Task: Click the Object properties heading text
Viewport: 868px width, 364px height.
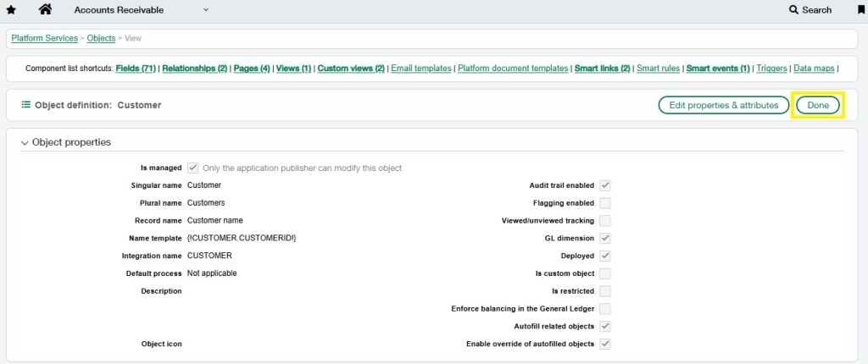Action: click(71, 142)
